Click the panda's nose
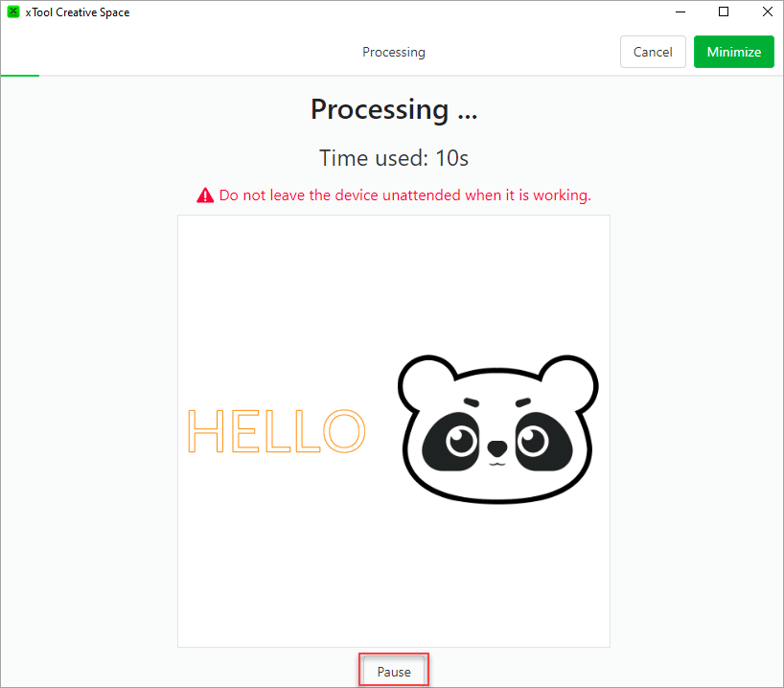784x688 pixels. [496, 448]
